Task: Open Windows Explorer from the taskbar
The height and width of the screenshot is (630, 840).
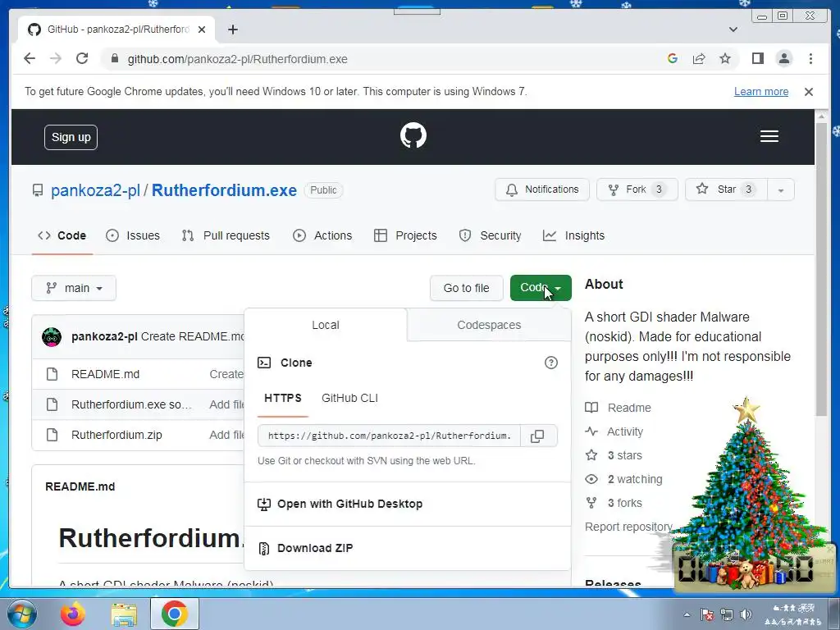Action: [124, 614]
